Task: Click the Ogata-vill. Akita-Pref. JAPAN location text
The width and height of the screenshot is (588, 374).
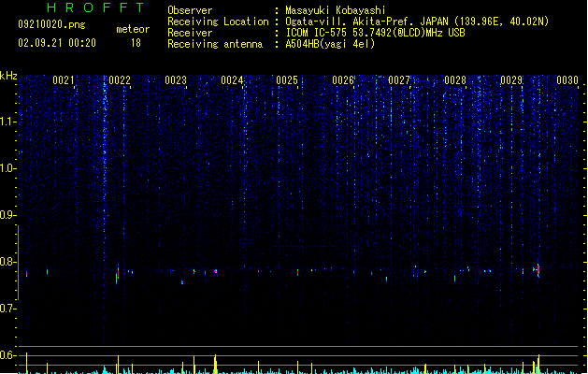Action: (417, 22)
